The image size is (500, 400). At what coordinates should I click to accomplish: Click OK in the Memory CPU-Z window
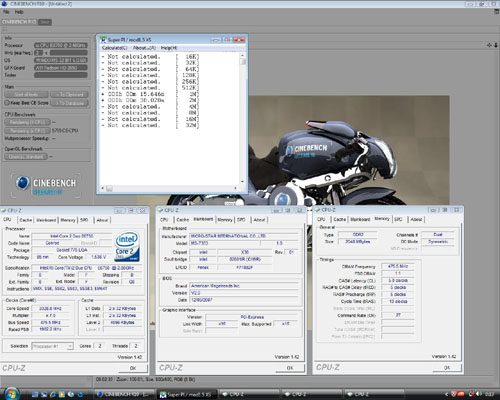click(x=447, y=367)
